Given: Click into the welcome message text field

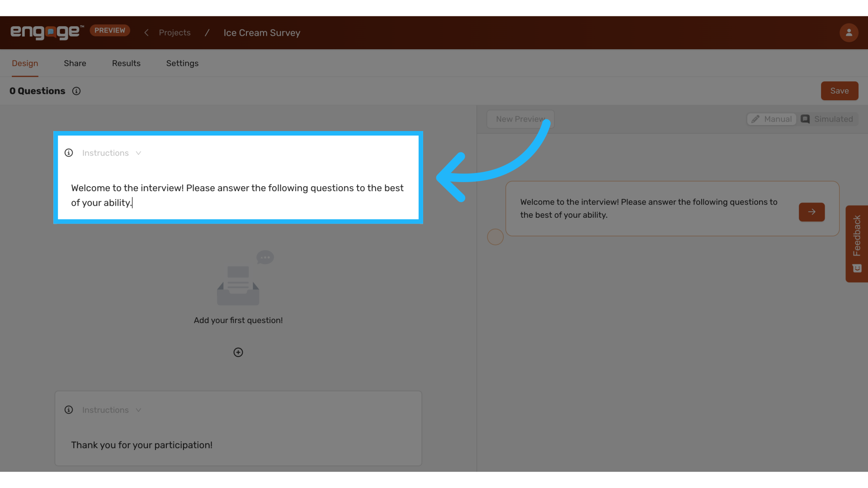Looking at the screenshot, I should coord(238,195).
